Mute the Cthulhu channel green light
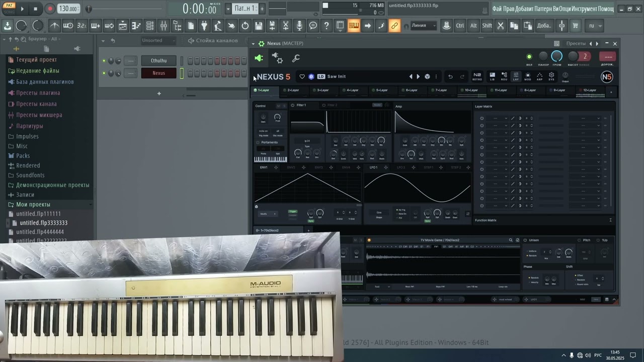Screen dimensions: 644x362 click(x=104, y=61)
